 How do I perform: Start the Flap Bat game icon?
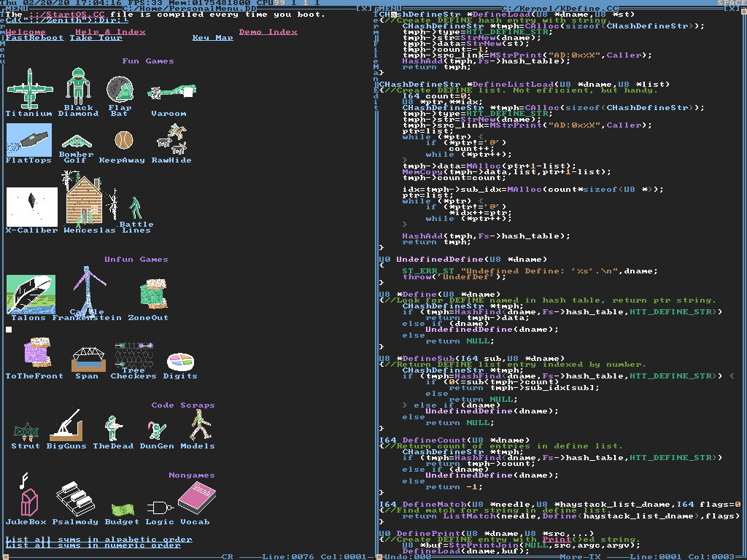click(120, 90)
